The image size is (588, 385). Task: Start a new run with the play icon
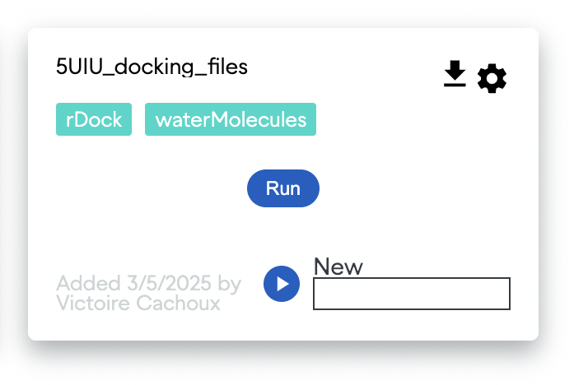click(x=282, y=284)
